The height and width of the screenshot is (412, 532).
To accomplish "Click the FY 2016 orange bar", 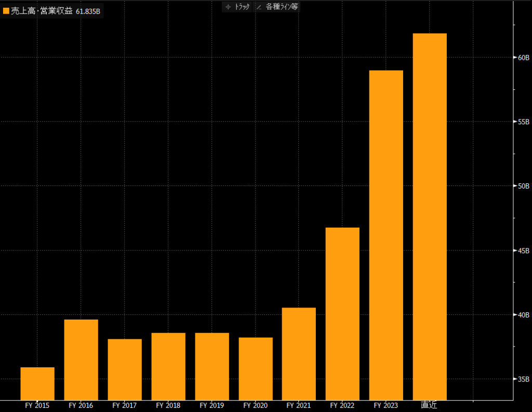I will coord(81,360).
